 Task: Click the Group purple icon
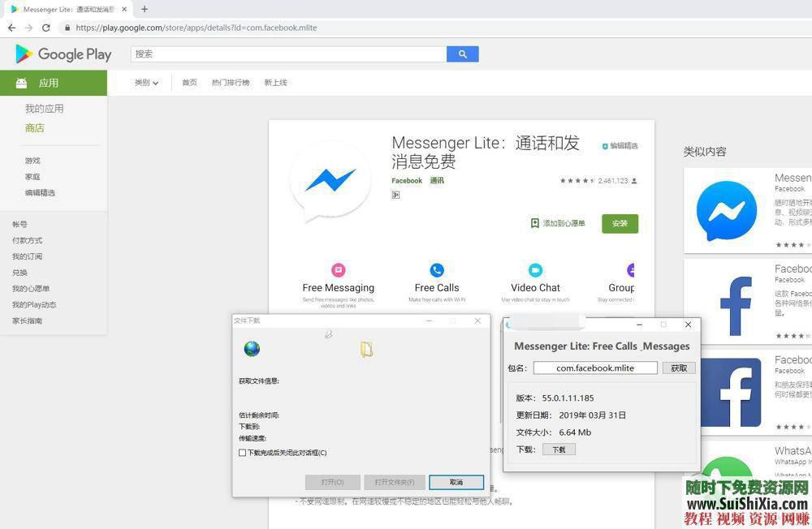(x=630, y=269)
